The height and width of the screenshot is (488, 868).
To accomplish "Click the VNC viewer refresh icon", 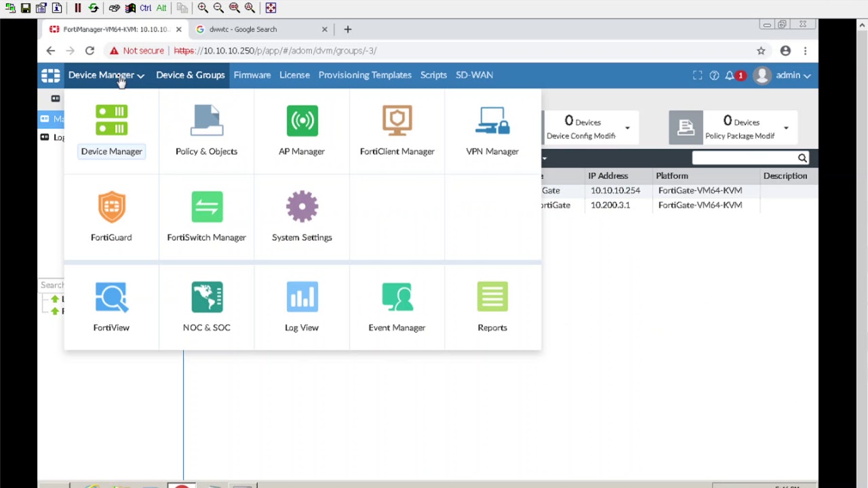I will click(x=93, y=8).
